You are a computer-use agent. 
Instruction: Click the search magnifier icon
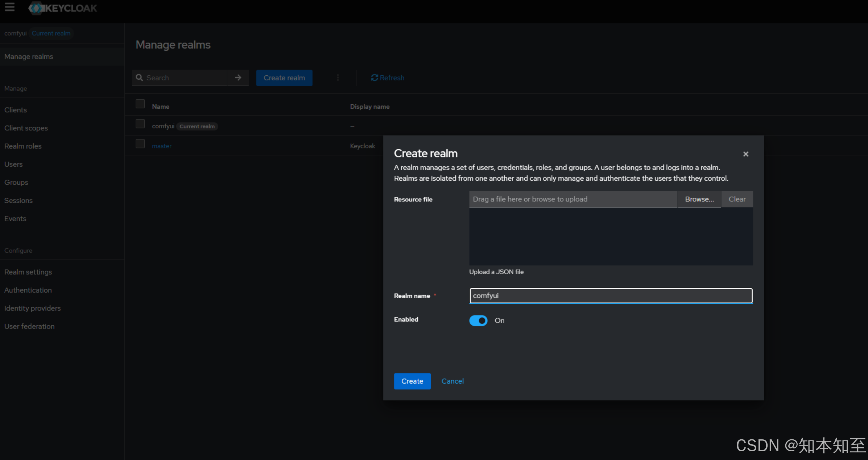pyautogui.click(x=139, y=78)
